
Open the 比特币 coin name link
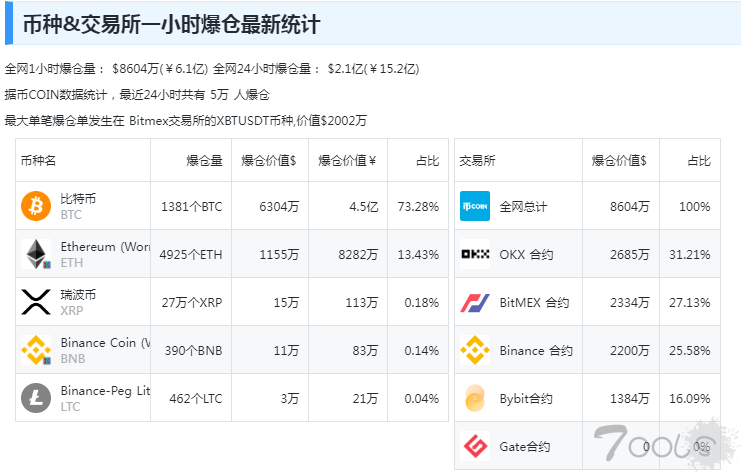click(x=78, y=199)
